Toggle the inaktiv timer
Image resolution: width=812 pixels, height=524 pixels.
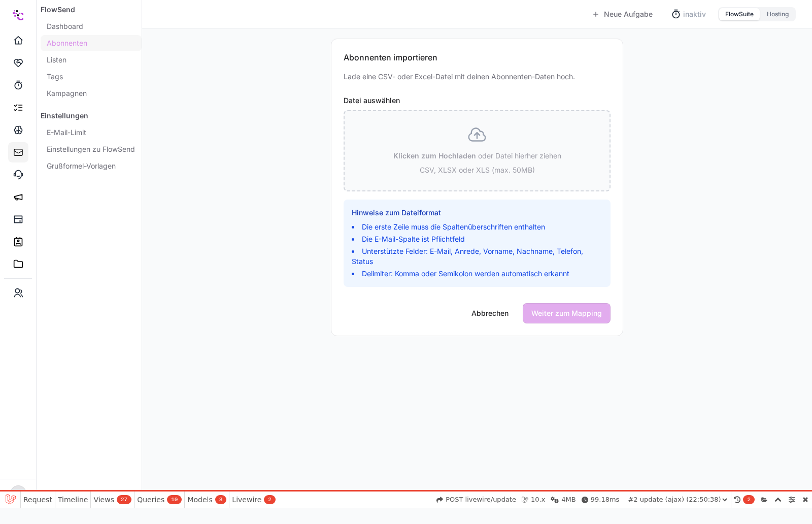[689, 14]
